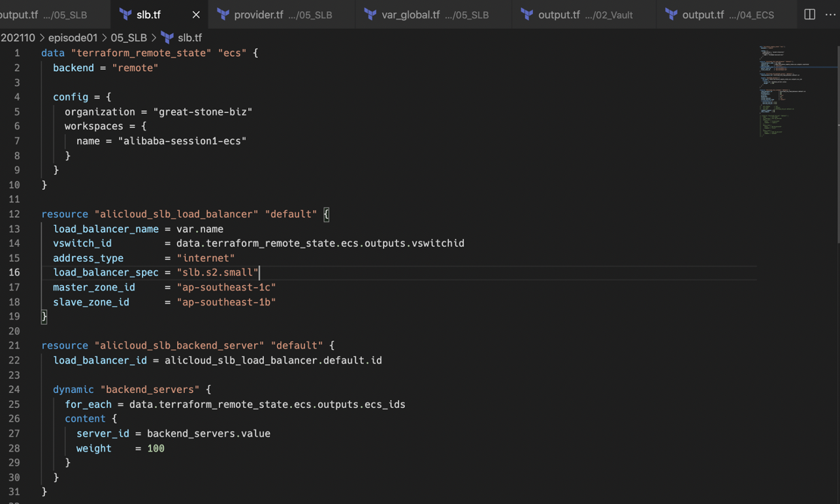Open the 05_SLB breadcrumb dropdown
The image size is (840, 504).
coord(129,37)
